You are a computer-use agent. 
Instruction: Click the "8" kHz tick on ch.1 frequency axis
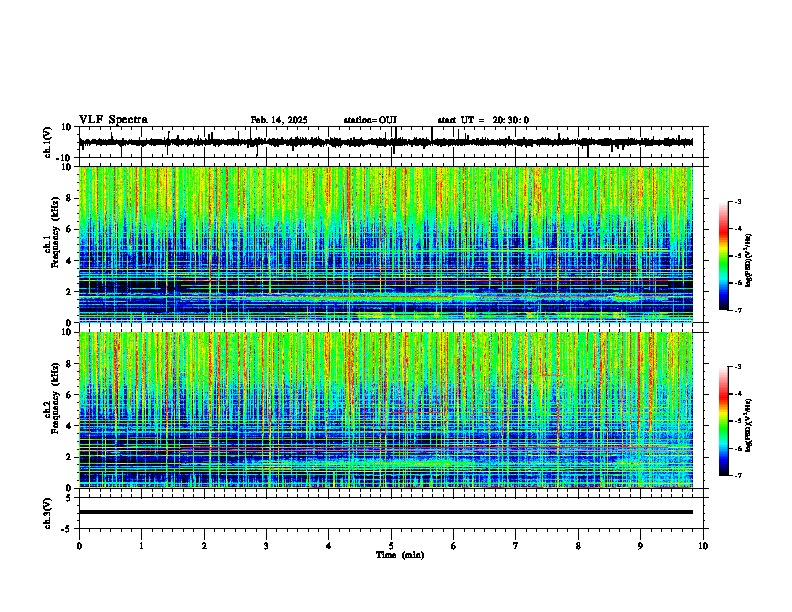coord(69,198)
